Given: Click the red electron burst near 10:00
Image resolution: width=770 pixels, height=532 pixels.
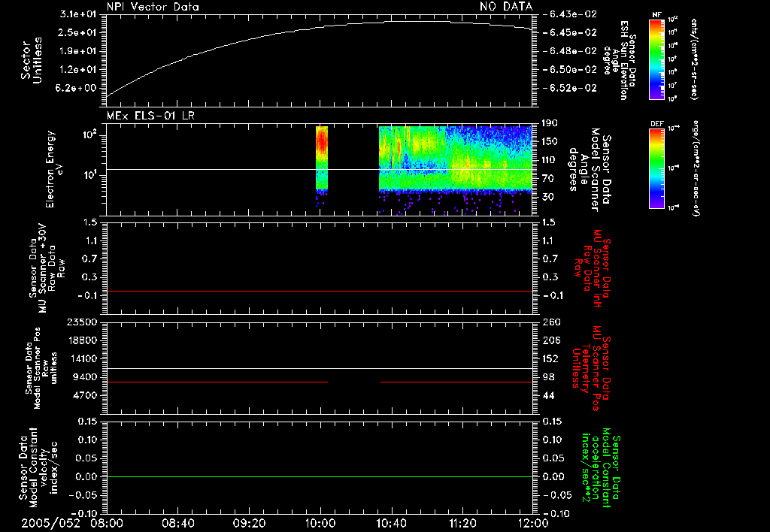Looking at the screenshot, I should pos(322,158).
